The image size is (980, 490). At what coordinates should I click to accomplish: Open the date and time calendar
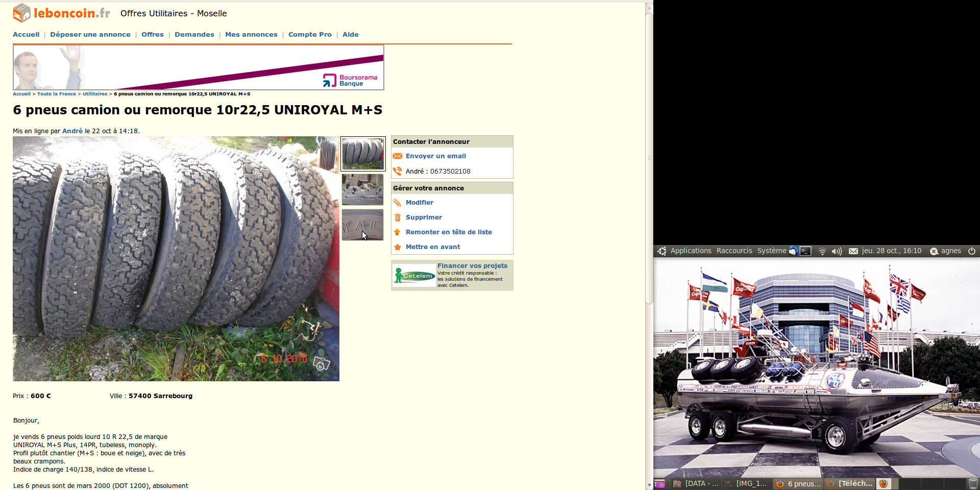pyautogui.click(x=891, y=251)
